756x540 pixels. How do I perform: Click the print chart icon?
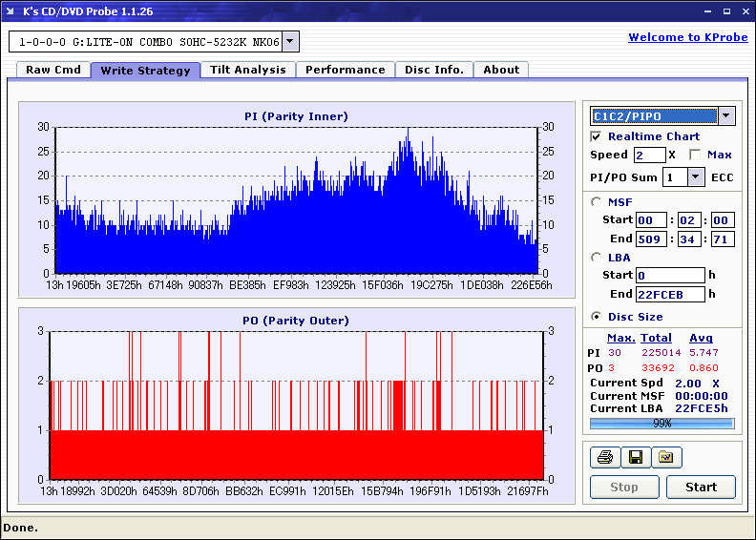point(605,458)
